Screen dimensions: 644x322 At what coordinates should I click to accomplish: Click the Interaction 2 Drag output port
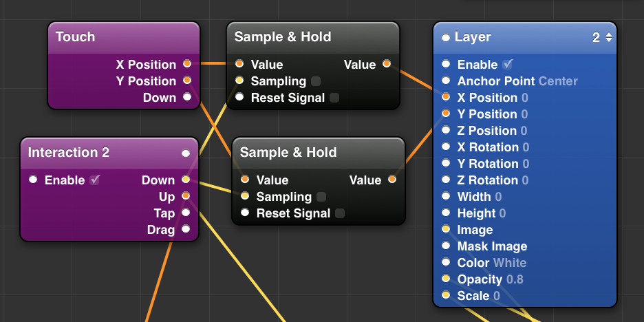click(x=186, y=230)
